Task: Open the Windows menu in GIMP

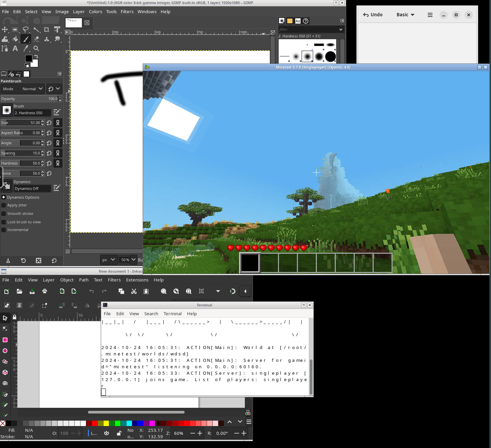Action: tap(147, 11)
